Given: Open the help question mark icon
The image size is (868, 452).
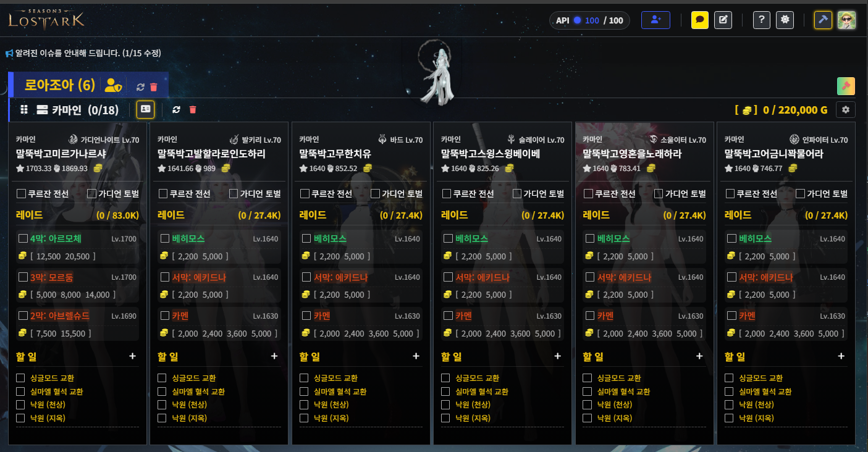Looking at the screenshot, I should [x=762, y=20].
